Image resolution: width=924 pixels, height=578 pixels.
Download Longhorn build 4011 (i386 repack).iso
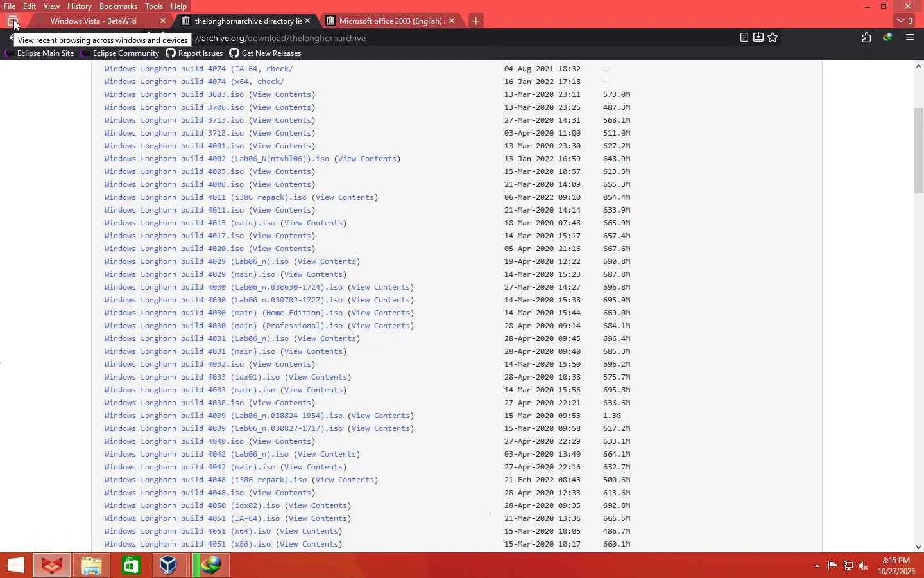(206, 197)
